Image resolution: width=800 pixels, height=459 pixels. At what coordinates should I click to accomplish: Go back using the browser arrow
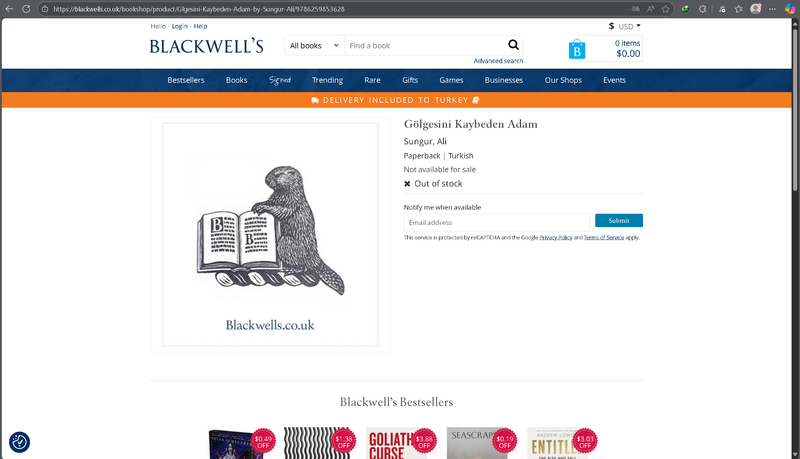click(x=9, y=9)
